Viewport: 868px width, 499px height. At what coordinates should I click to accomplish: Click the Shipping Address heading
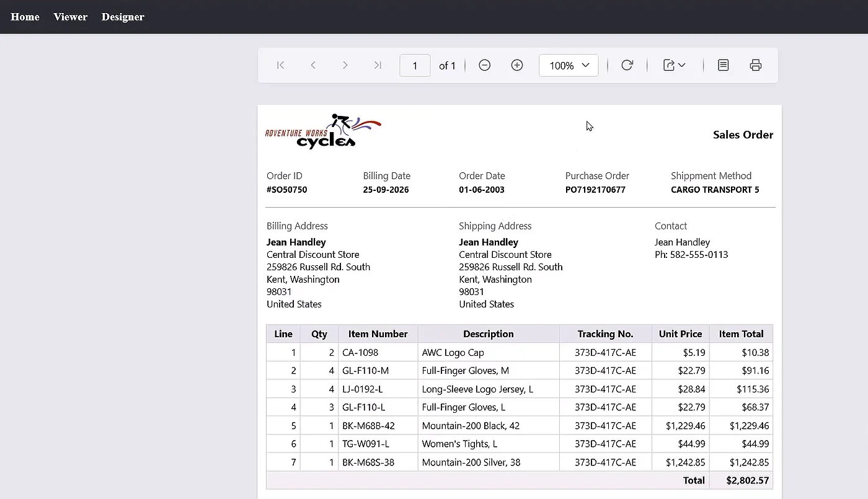[x=495, y=226]
